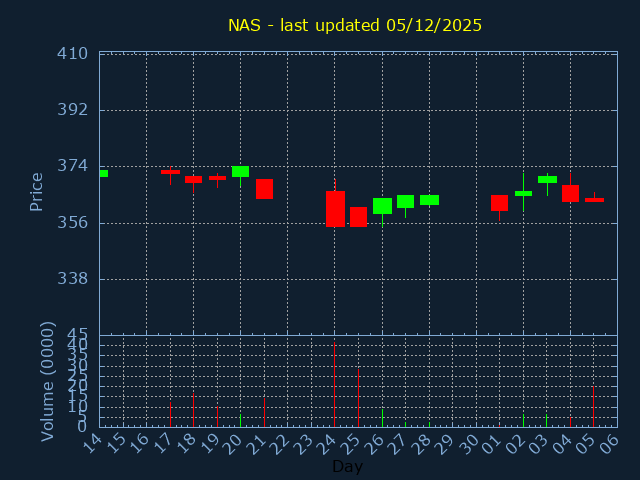Image resolution: width=640 pixels, height=480 pixels.
Task: Click the chart title "NAS - last updated 05/12/2025"
Action: tap(354, 25)
